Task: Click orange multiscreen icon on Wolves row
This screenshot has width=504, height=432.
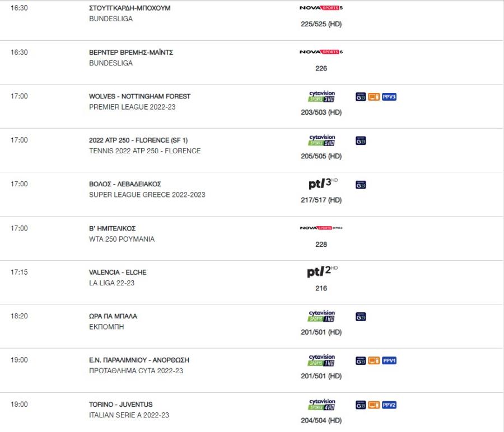Action: pyautogui.click(x=374, y=97)
